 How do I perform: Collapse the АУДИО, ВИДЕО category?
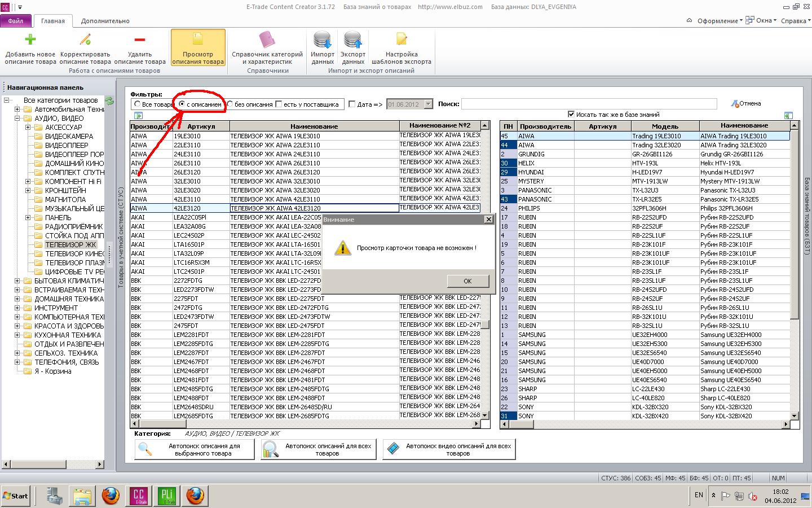point(17,119)
